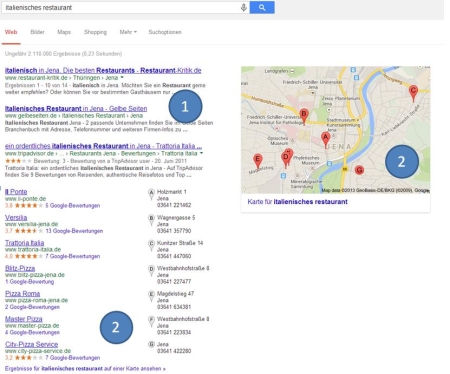The image size is (450, 374).
Task: Click marker B beside Wagnergasse 5
Action: click(151, 220)
